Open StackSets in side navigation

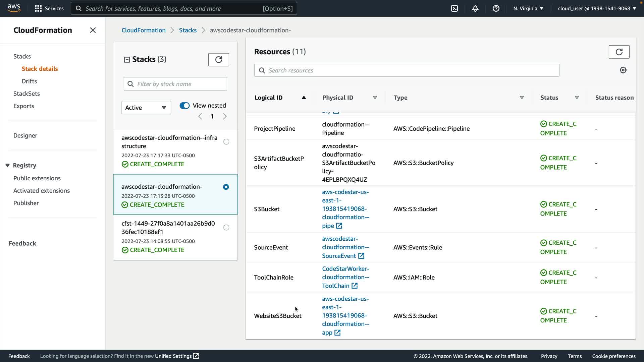pyautogui.click(x=26, y=94)
